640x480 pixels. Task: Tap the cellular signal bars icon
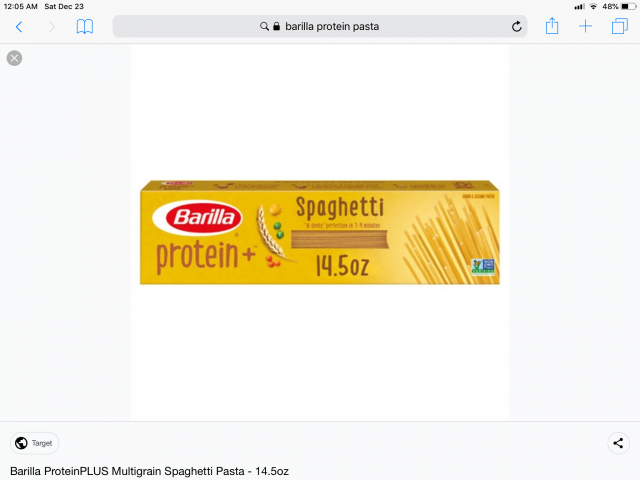tap(579, 7)
